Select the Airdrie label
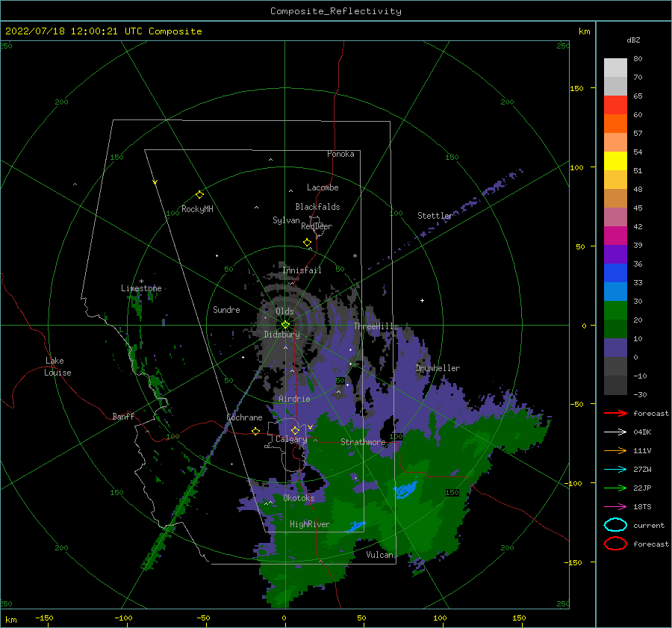Viewport: 672px width, 628px height. tap(294, 399)
